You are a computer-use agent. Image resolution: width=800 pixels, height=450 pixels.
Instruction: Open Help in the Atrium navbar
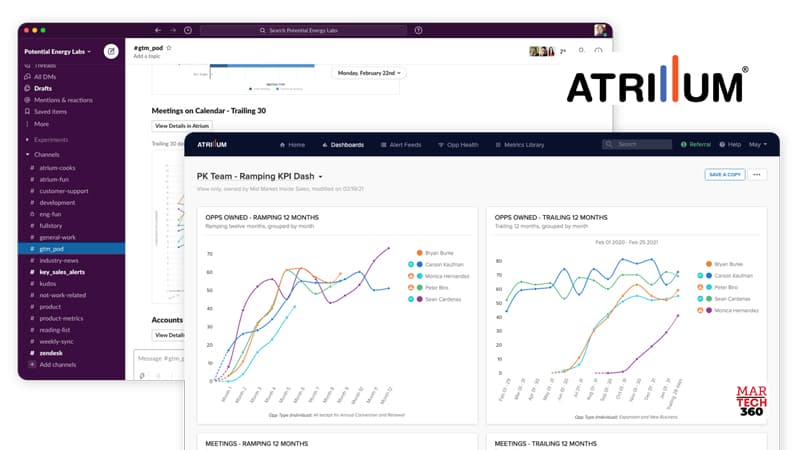(x=730, y=144)
